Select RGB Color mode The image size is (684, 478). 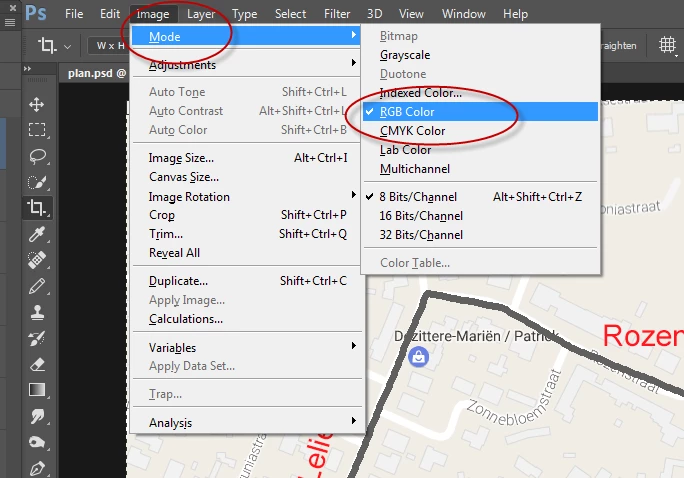pos(480,112)
